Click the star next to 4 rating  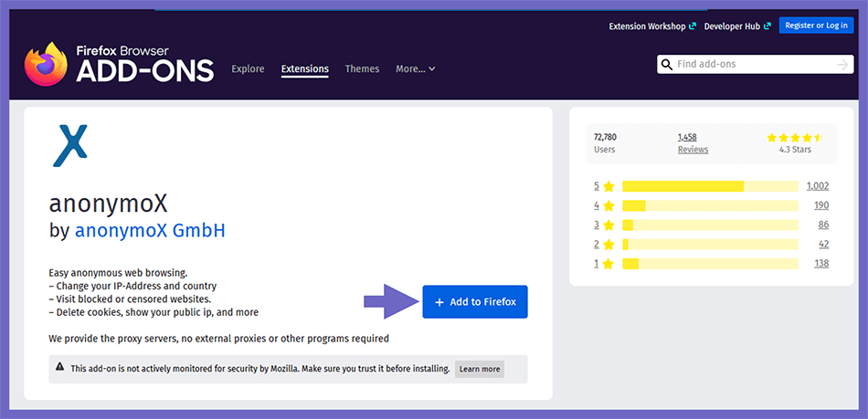[x=609, y=205]
